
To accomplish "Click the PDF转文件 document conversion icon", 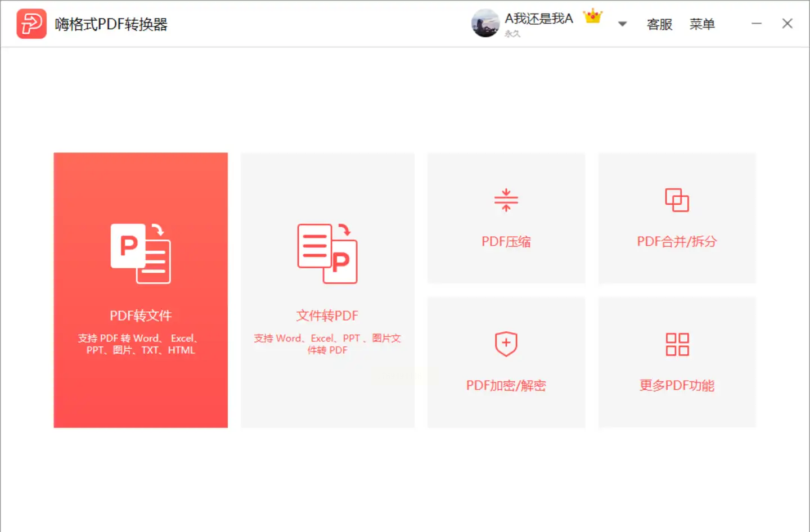I will [x=141, y=254].
